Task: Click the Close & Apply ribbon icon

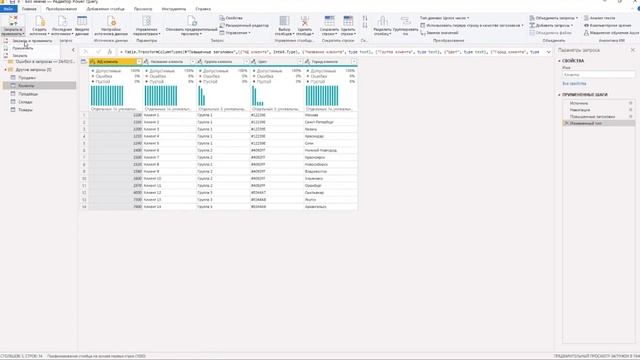Action: 13,21
